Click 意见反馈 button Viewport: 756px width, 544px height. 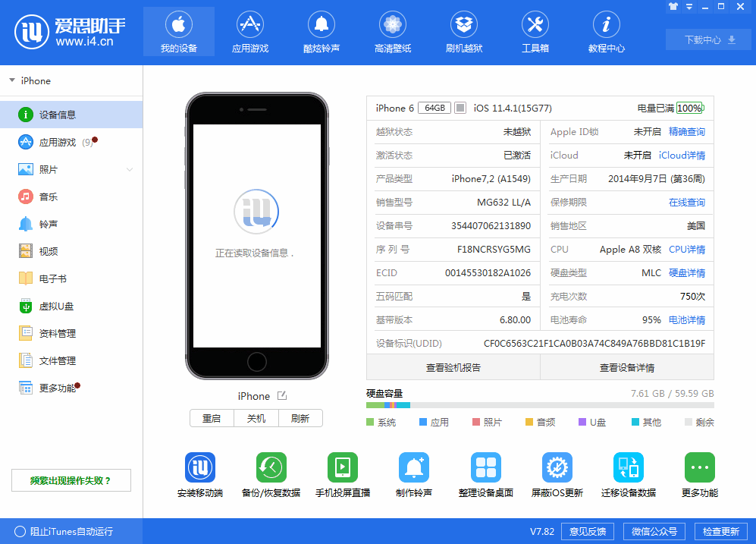(588, 531)
